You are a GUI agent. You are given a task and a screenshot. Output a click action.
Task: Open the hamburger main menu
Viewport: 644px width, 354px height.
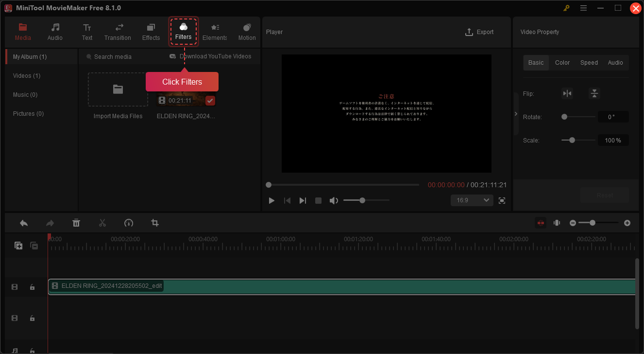click(583, 8)
